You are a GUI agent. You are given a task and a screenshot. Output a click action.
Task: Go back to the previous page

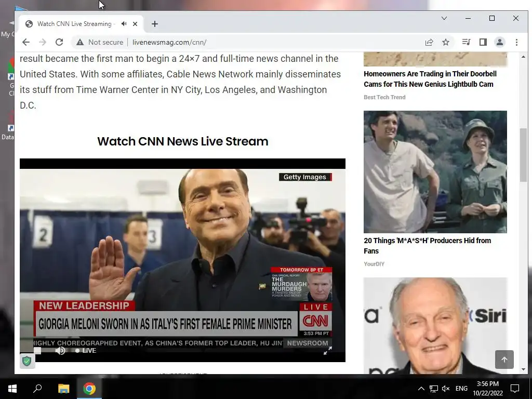click(x=26, y=42)
